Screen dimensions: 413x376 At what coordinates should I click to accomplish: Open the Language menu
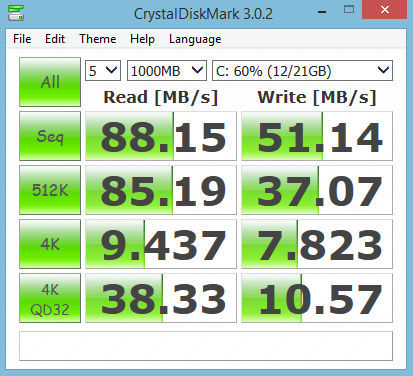pos(195,39)
